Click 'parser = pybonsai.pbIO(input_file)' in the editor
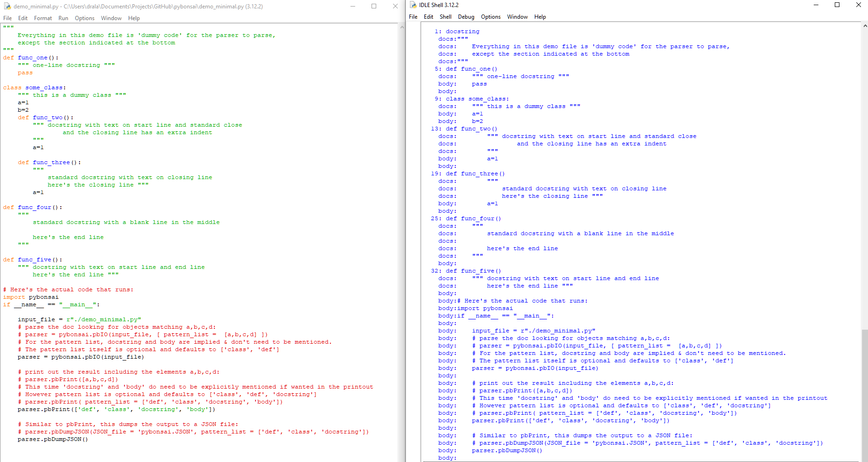Screen dimensions: 868x462 tap(81, 357)
